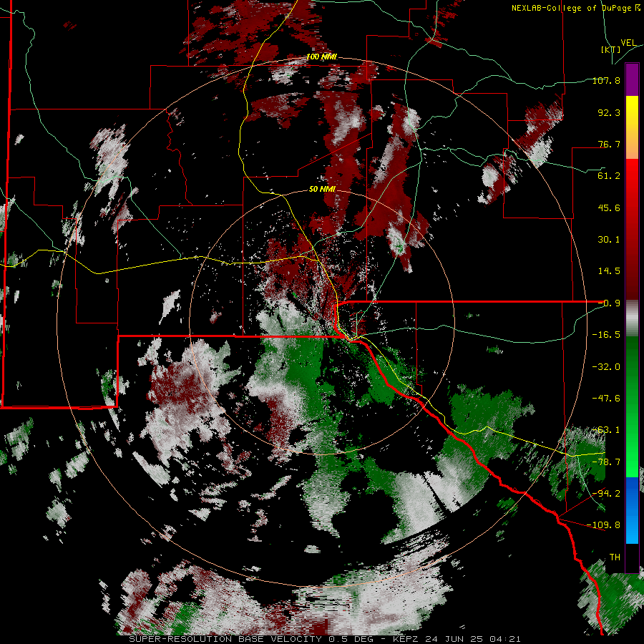Screen dimensions: 644x644
Task: Select the -47.6 legend value
Action: 606,399
